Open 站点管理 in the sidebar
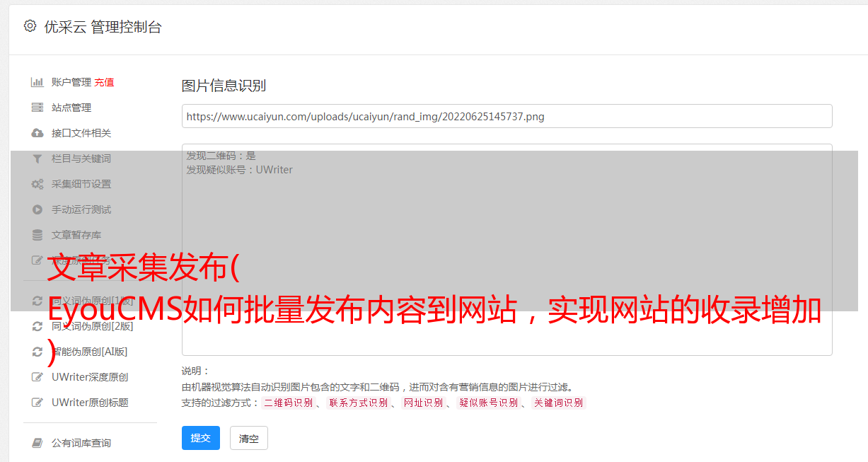The image size is (868, 462). click(x=71, y=108)
